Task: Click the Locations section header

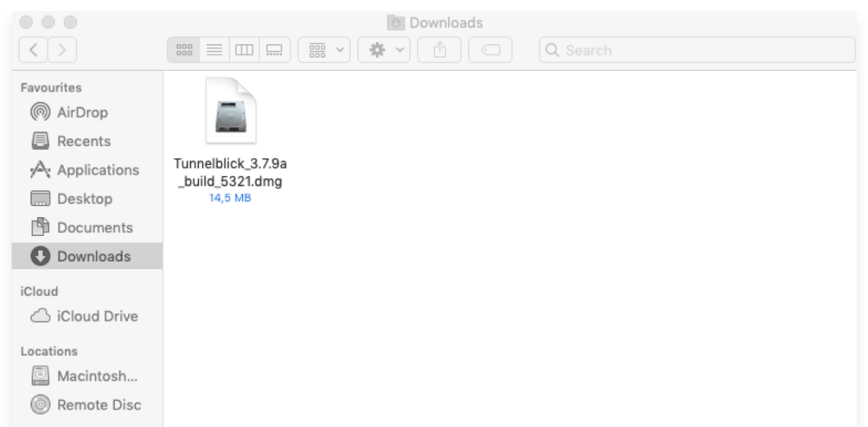Action: [x=48, y=351]
